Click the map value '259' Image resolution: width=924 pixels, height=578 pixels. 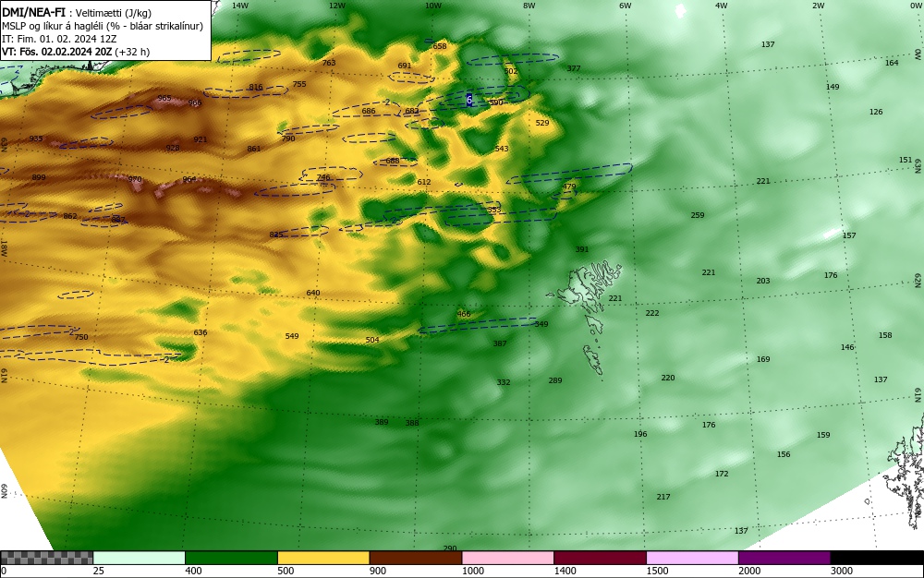tap(697, 215)
